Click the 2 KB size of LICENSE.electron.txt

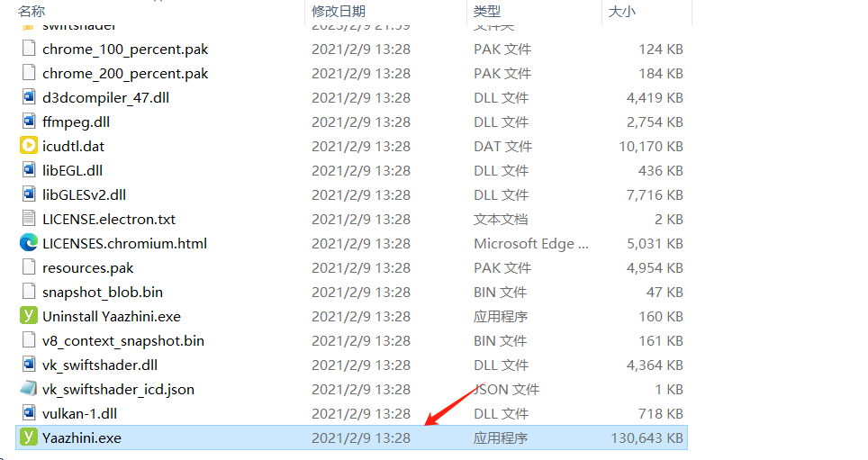click(x=669, y=220)
